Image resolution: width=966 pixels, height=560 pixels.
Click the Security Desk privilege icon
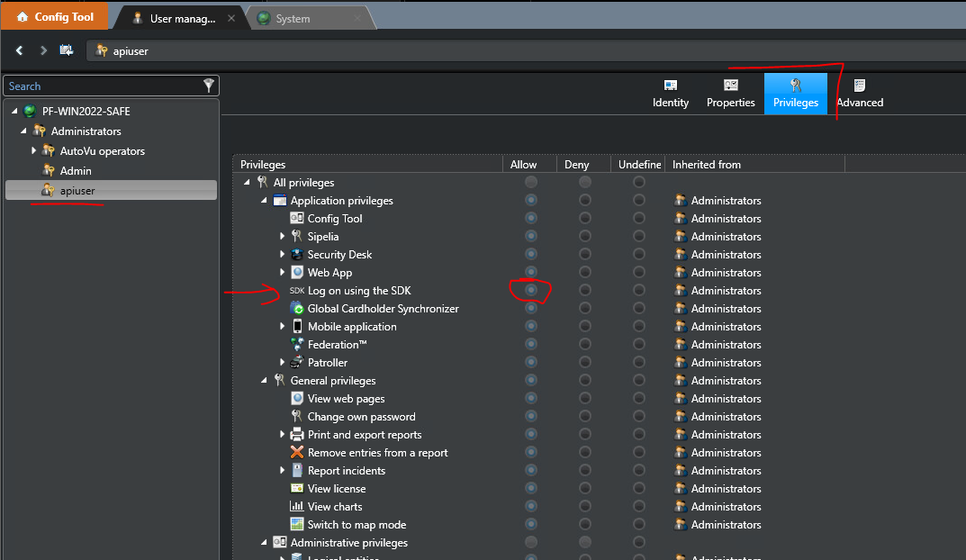297,255
